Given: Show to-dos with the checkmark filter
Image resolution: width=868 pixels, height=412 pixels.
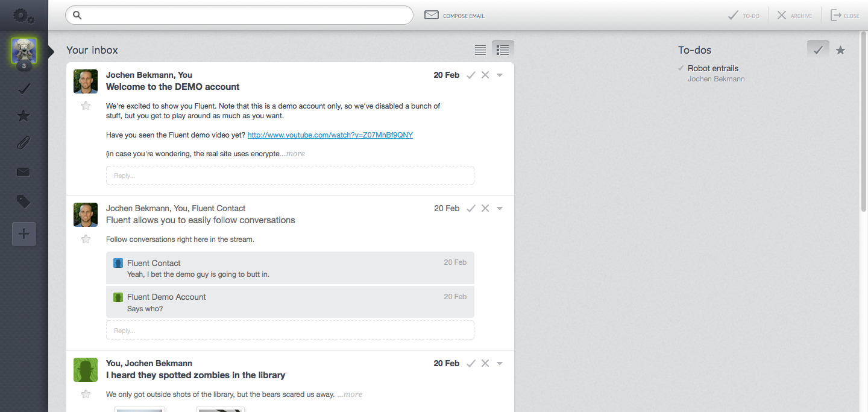Looking at the screenshot, I should click(x=818, y=50).
